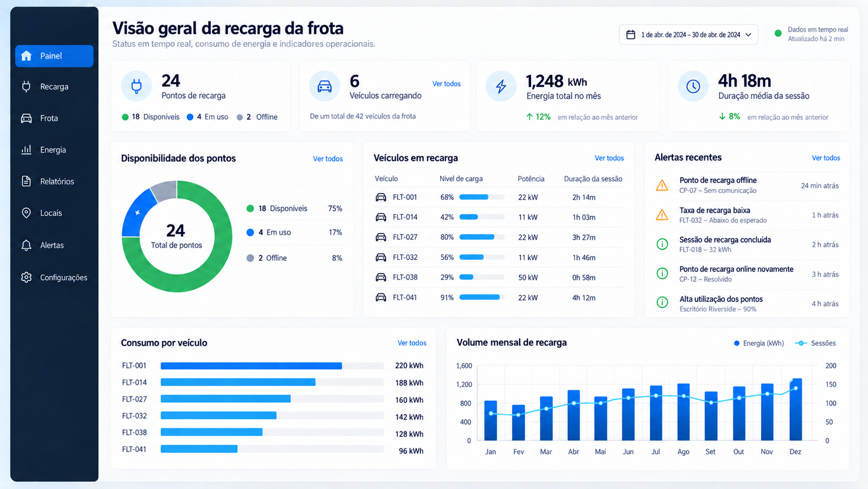
Task: Click the 188 kWh consumption value
Action: click(x=409, y=383)
